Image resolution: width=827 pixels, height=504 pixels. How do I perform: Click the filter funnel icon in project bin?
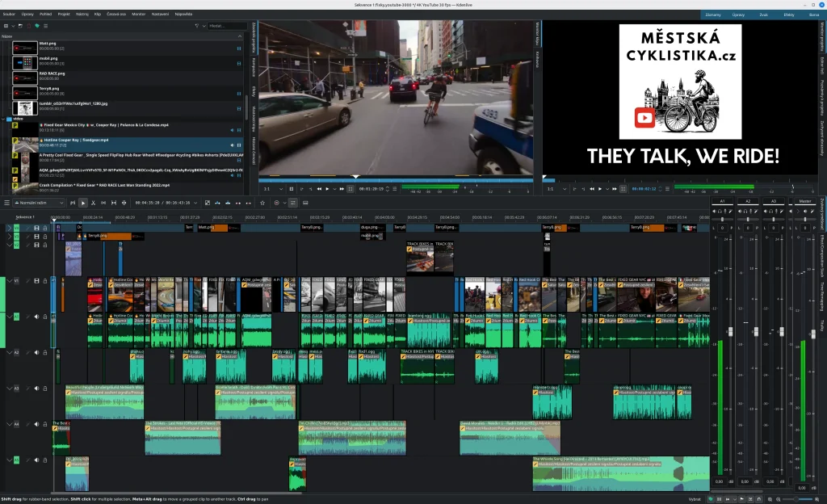click(197, 26)
